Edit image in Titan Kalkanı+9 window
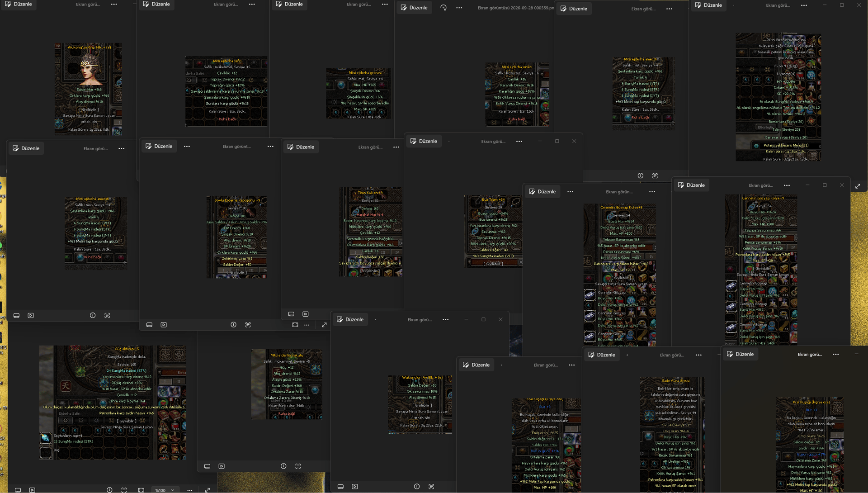This screenshot has height=493, width=868. point(301,147)
